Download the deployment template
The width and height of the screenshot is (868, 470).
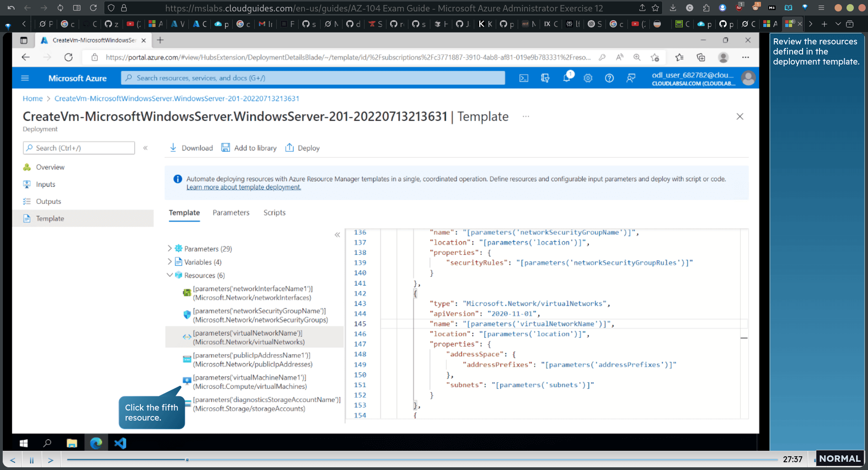point(191,148)
